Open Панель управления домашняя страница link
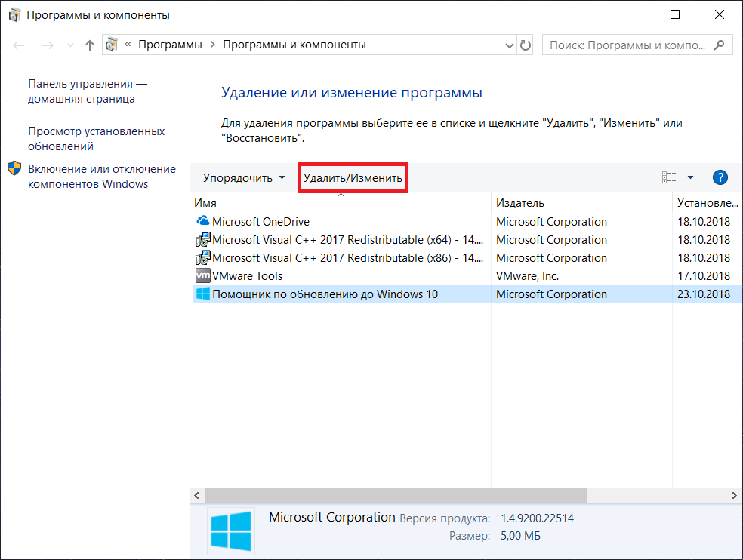 pyautogui.click(x=88, y=91)
